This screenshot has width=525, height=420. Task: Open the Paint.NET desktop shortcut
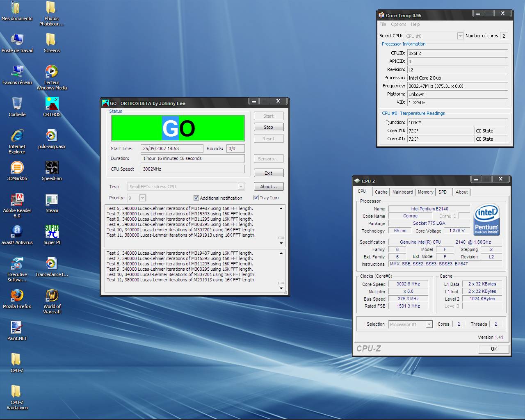[17, 328]
